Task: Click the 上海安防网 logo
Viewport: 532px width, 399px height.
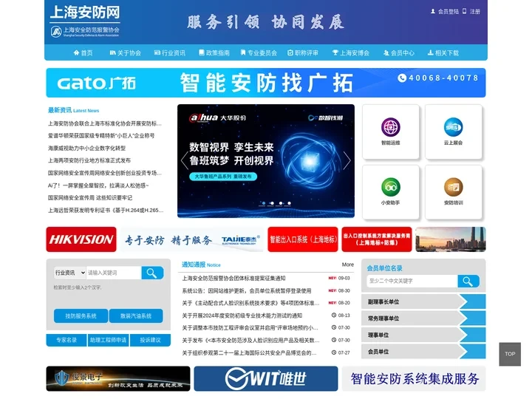Action: coord(85,21)
